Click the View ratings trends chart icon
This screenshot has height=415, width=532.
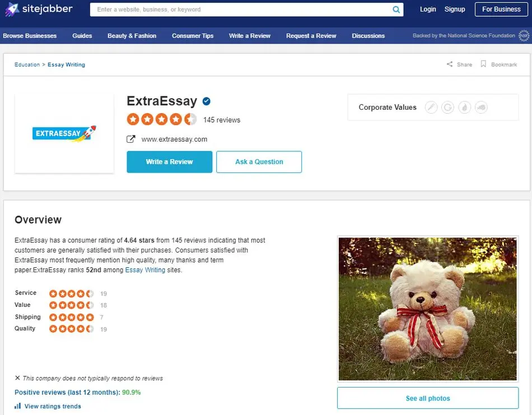[18, 406]
